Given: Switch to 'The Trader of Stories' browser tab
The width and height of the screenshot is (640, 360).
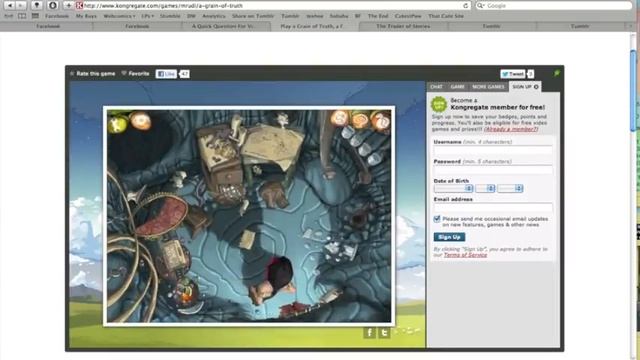Looking at the screenshot, I should [403, 26].
